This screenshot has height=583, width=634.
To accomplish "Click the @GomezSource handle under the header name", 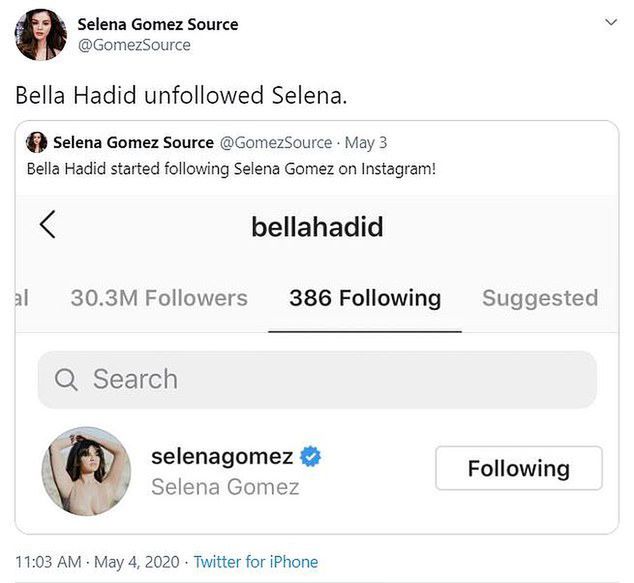I will pyautogui.click(x=134, y=45).
